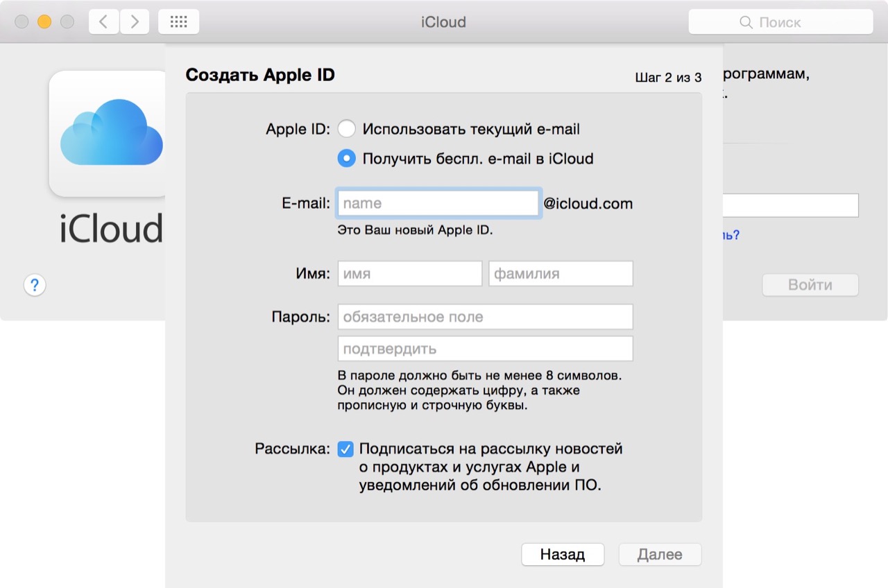
Task: Focus the E-mail name input field
Action: 438,204
